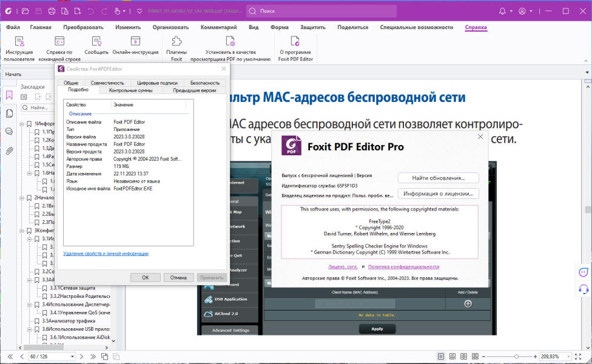Viewport: 592px width, 364px height.
Task: Open О программе Foxit PDF Editor
Action: [295, 49]
